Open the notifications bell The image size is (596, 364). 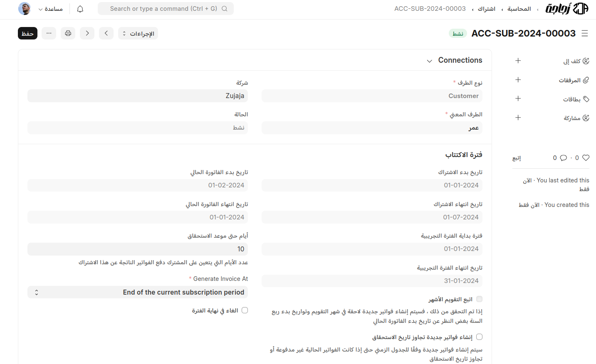coord(80,9)
